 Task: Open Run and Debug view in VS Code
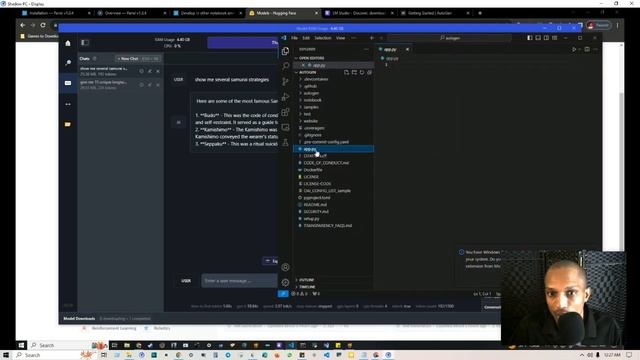pyautogui.click(x=285, y=97)
